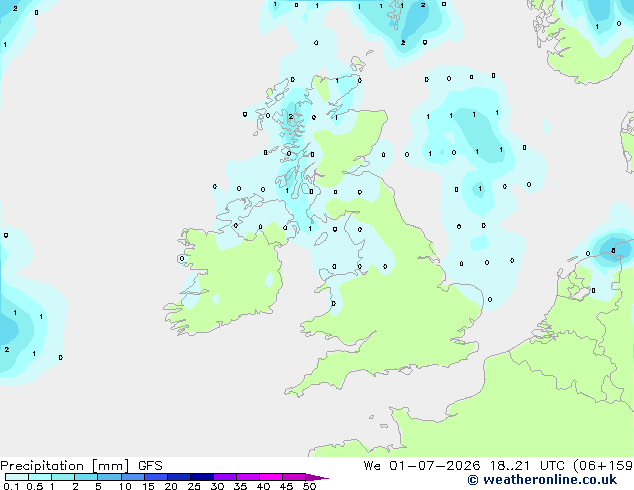Click the 'Precipitation [mm] GFS' title text

tap(81, 466)
